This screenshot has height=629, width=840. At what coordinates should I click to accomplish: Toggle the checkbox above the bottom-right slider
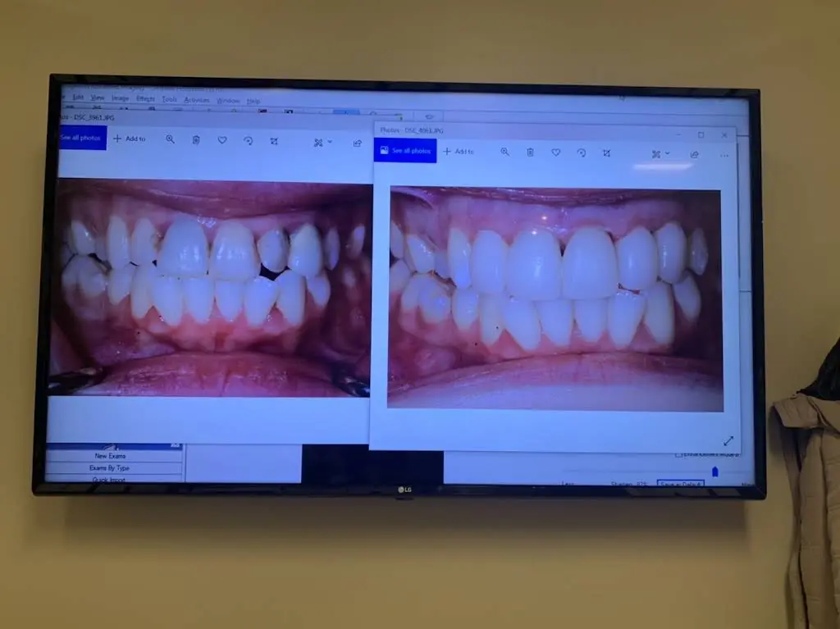[x=678, y=454]
